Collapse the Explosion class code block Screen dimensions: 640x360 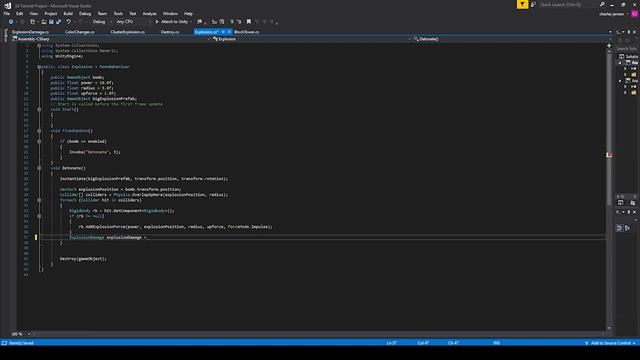tap(39, 67)
